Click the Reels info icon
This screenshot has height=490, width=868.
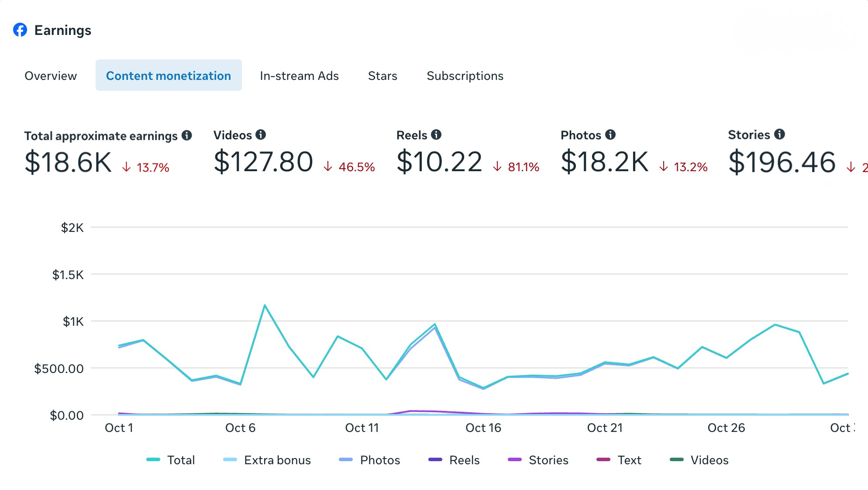pos(436,135)
